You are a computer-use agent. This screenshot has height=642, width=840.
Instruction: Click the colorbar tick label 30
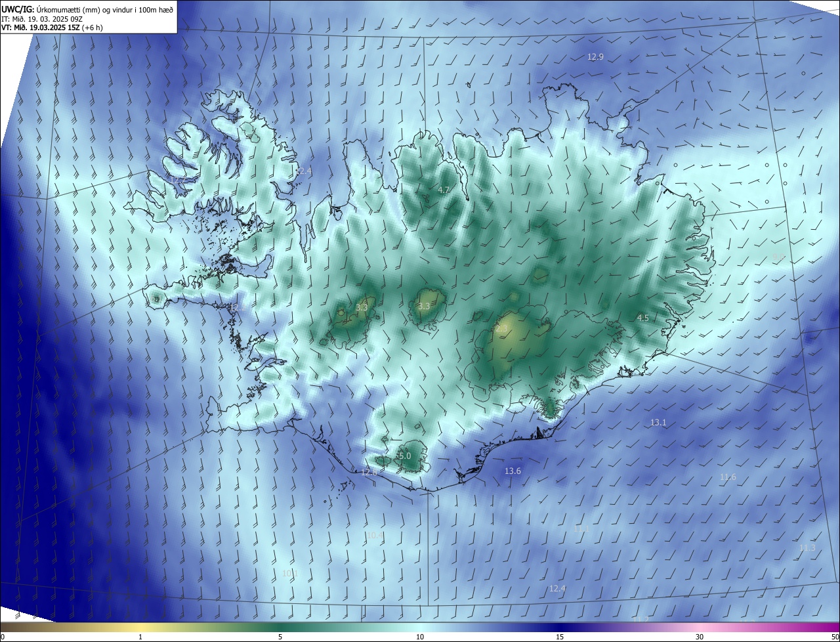coord(700,637)
